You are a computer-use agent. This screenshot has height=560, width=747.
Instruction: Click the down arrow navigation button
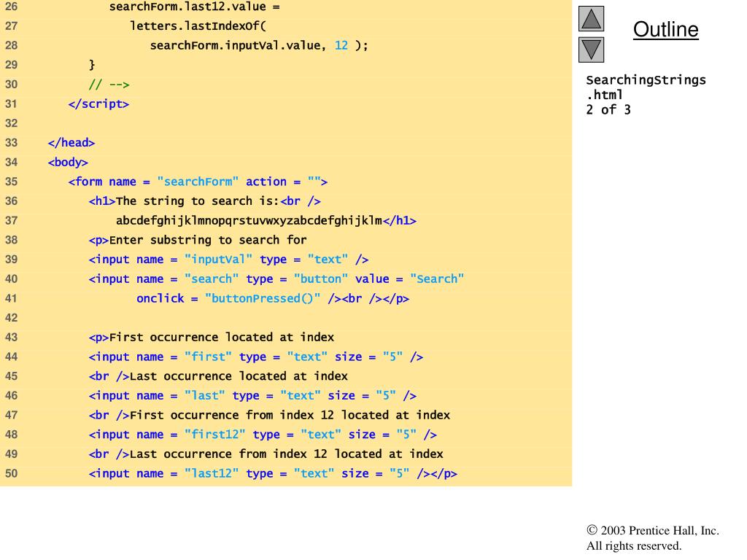(x=591, y=50)
